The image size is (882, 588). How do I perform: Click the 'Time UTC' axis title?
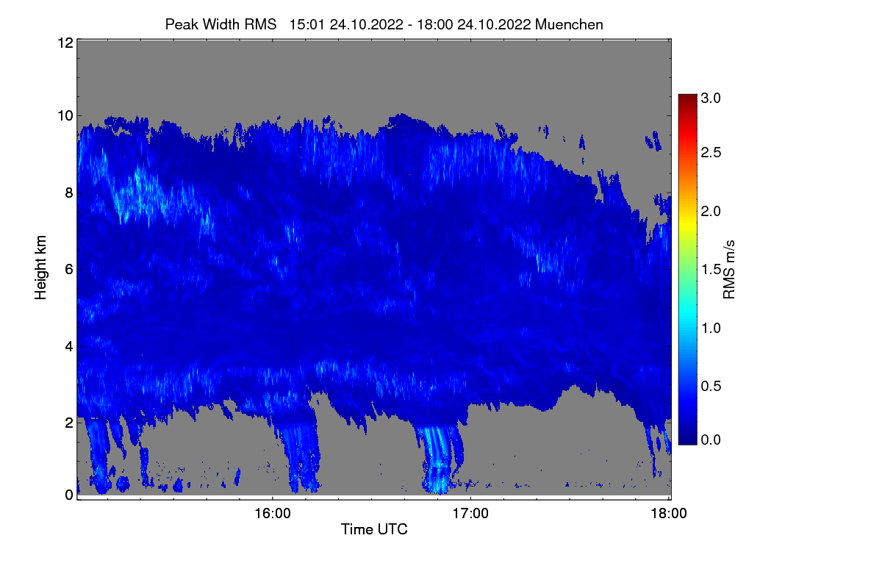374,529
